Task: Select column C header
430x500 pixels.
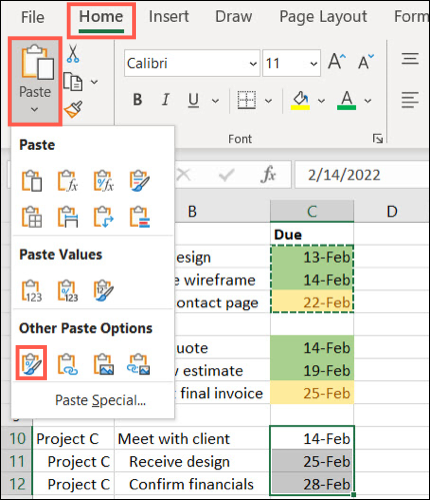Action: pos(312,211)
